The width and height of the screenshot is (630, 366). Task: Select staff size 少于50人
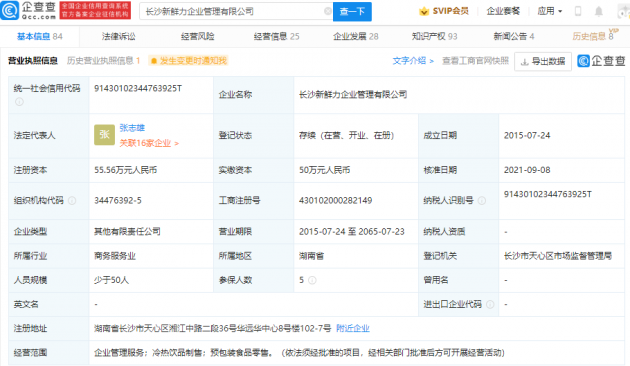click(111, 280)
